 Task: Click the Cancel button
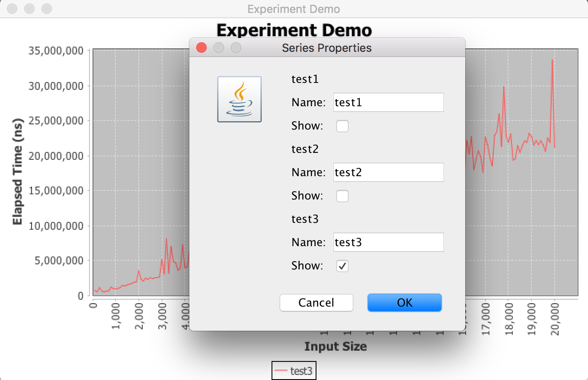(316, 303)
